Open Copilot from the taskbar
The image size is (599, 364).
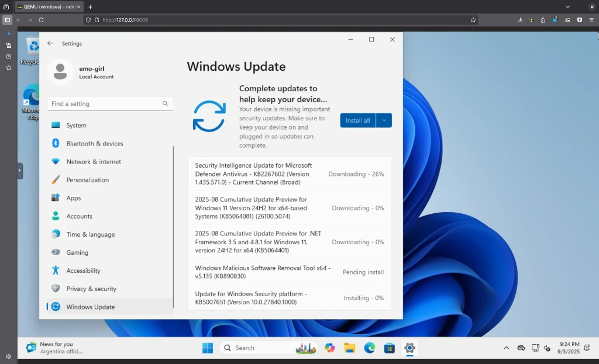tap(330, 348)
